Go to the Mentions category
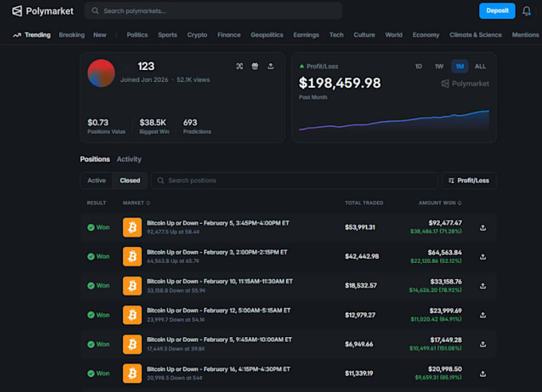 coord(525,35)
